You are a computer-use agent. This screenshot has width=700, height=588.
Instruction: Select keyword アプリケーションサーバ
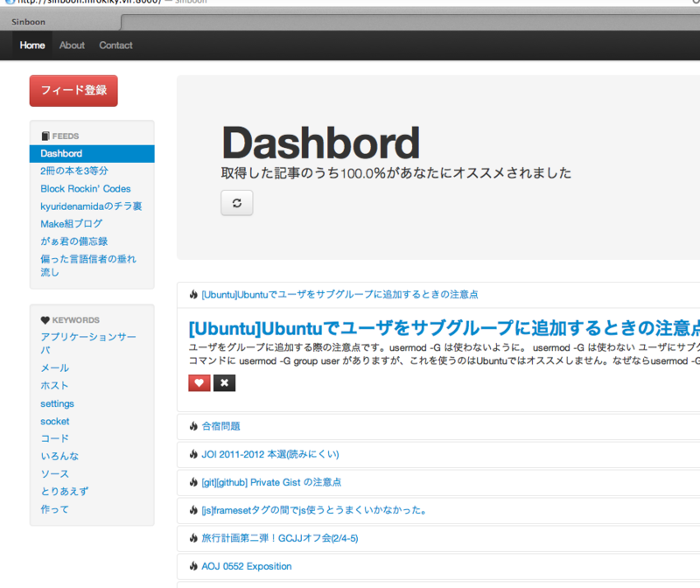coord(88,343)
